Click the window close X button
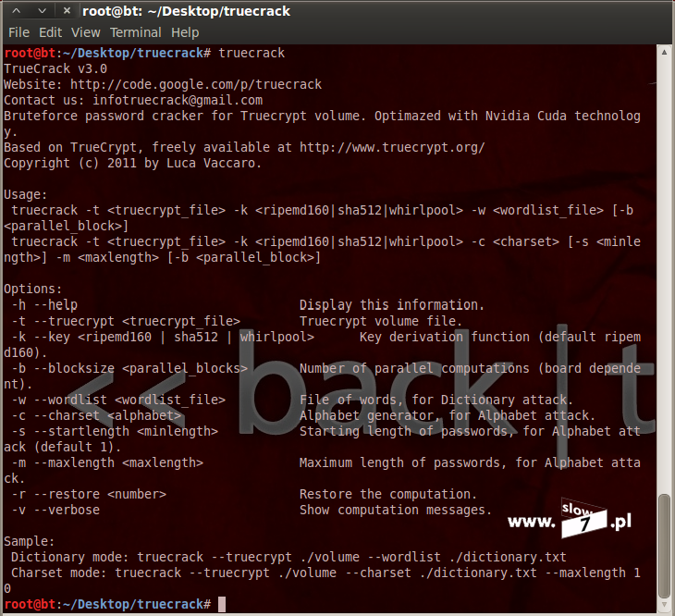This screenshot has height=616, width=675. tap(67, 11)
